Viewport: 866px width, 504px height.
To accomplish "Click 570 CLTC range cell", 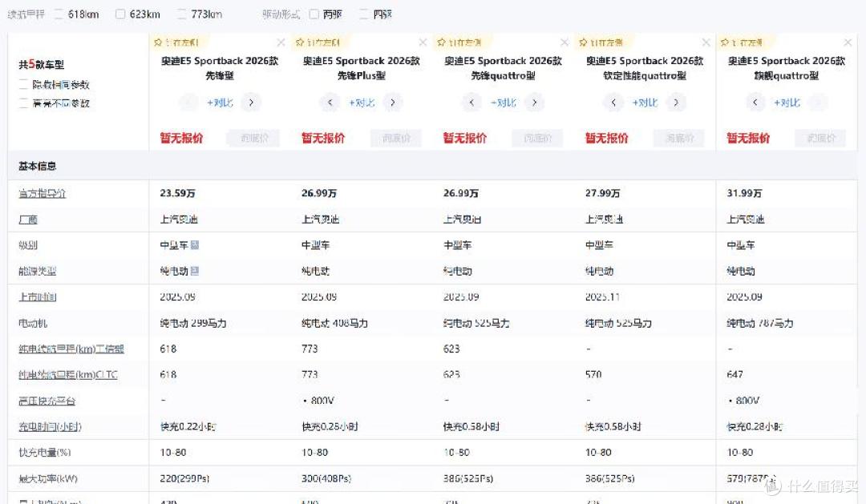I will click(x=593, y=375).
